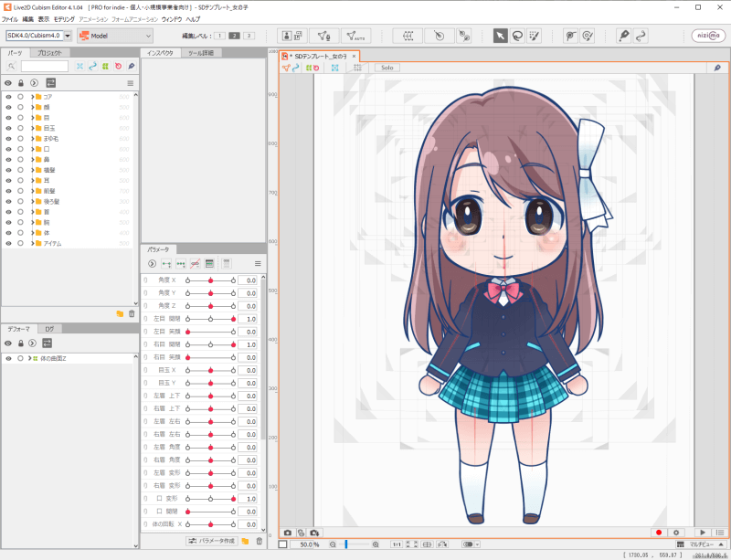Click the pen icon at canvas top right
The height and width of the screenshot is (560, 731).
pos(717,68)
